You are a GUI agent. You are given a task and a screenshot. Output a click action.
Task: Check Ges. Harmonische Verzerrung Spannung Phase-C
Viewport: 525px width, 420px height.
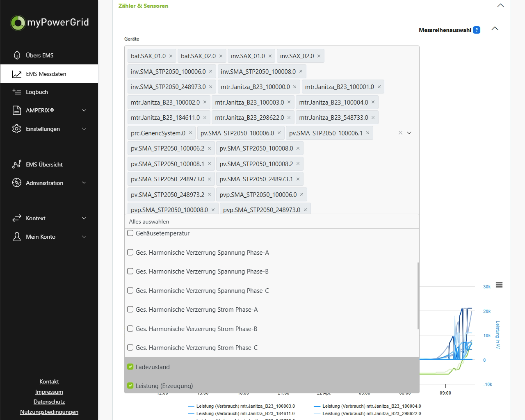point(130,291)
